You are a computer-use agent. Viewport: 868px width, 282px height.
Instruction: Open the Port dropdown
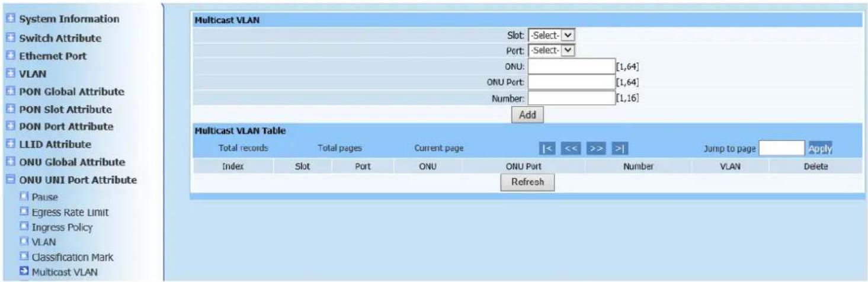point(551,50)
